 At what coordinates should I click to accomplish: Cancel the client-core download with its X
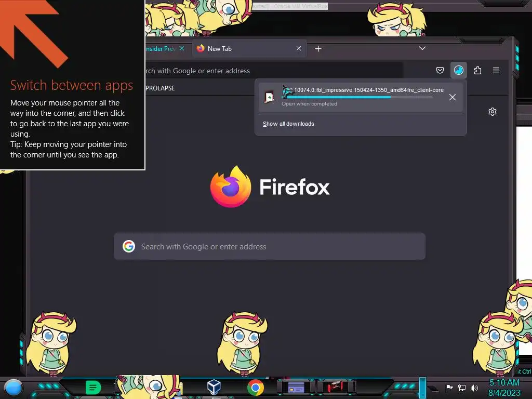click(453, 97)
